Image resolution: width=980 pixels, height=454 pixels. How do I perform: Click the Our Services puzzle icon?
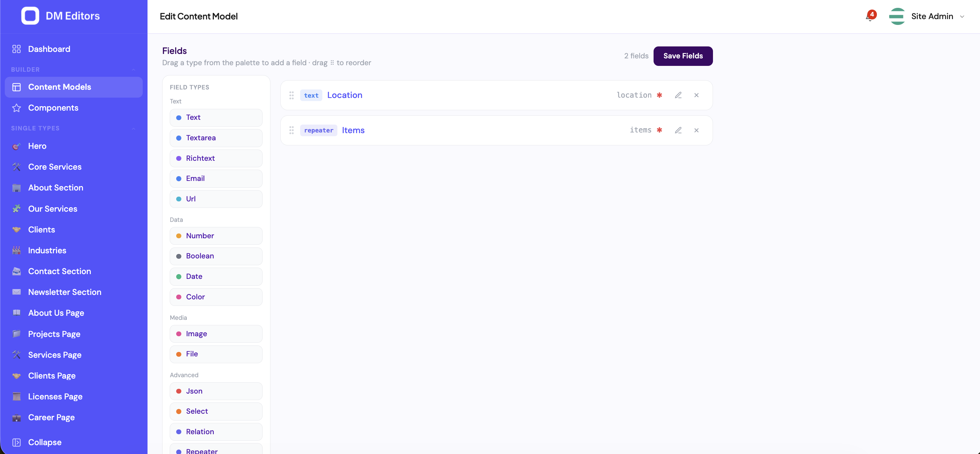[x=16, y=209]
